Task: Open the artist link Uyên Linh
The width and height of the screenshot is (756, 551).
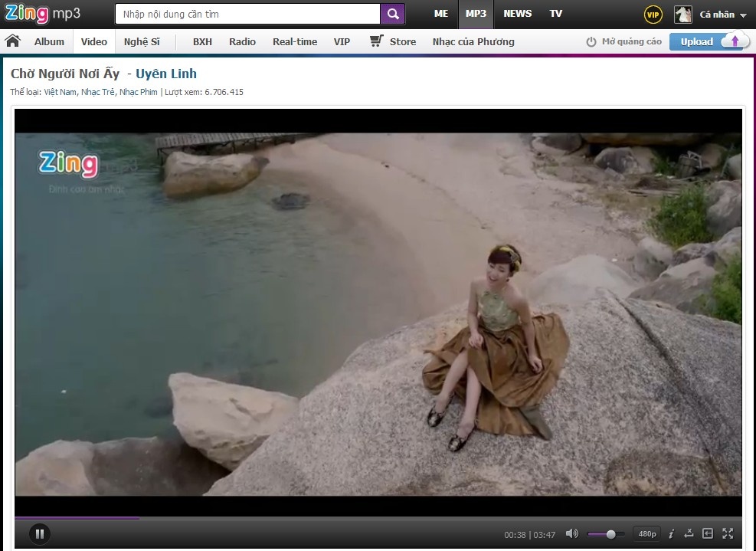Action: (166, 74)
